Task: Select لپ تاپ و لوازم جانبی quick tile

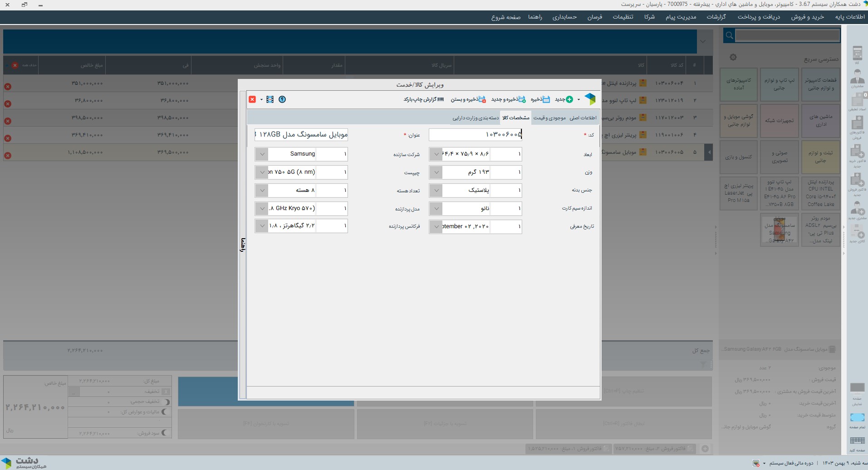Action: coord(780,84)
